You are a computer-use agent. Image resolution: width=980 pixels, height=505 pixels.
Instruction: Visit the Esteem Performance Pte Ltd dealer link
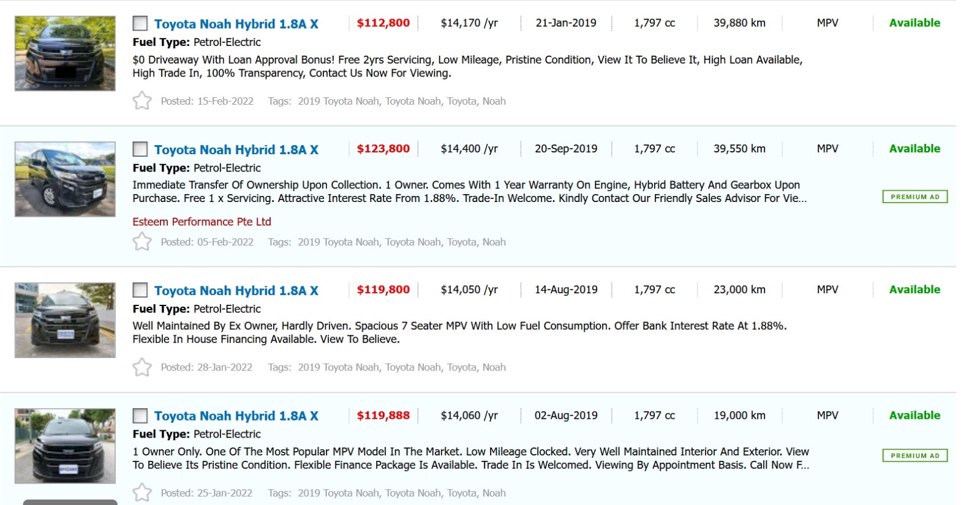(202, 222)
